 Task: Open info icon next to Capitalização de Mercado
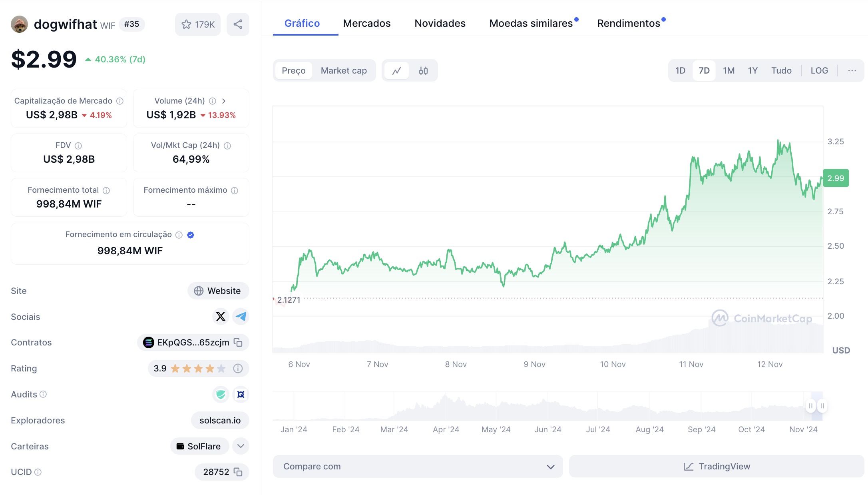coord(120,101)
